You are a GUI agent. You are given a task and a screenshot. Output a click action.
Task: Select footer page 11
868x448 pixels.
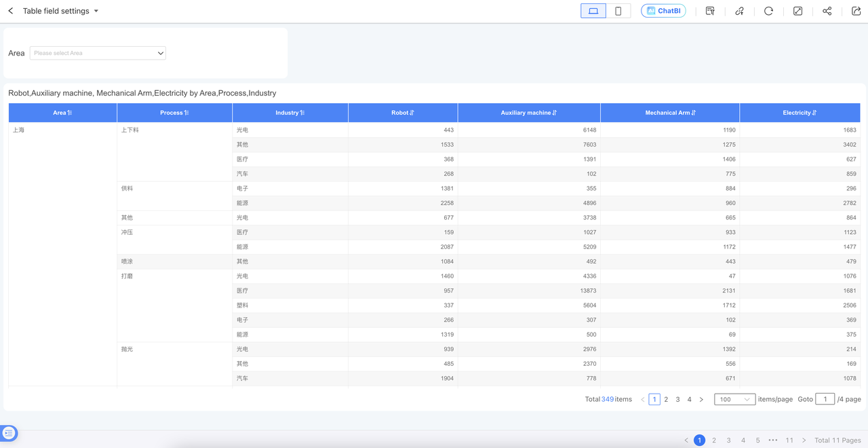tap(789, 441)
